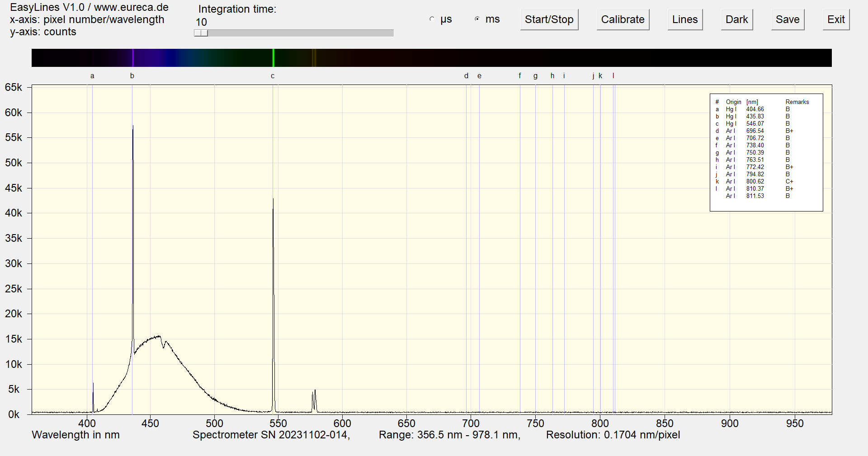
Task: Click the integration time value 10
Action: click(201, 22)
